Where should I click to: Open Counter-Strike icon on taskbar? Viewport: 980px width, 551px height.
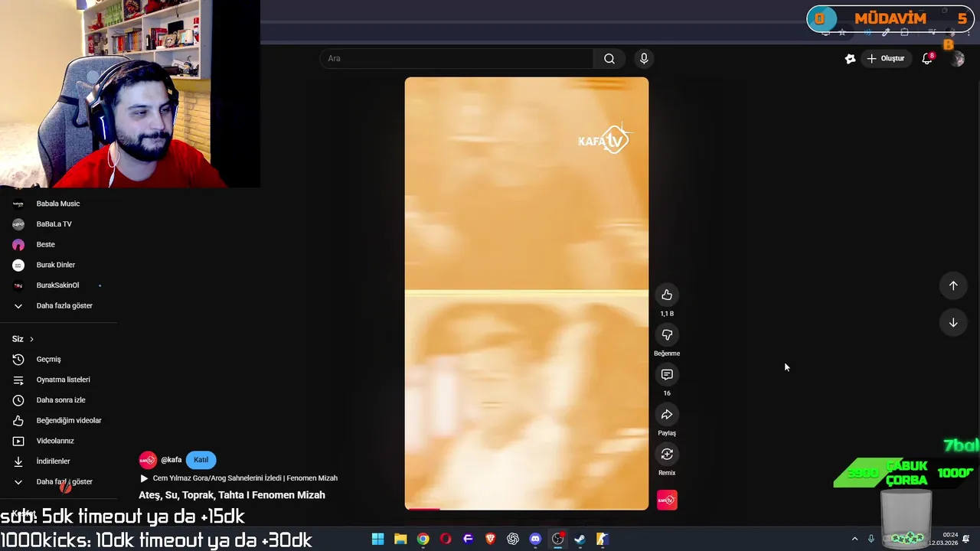603,539
